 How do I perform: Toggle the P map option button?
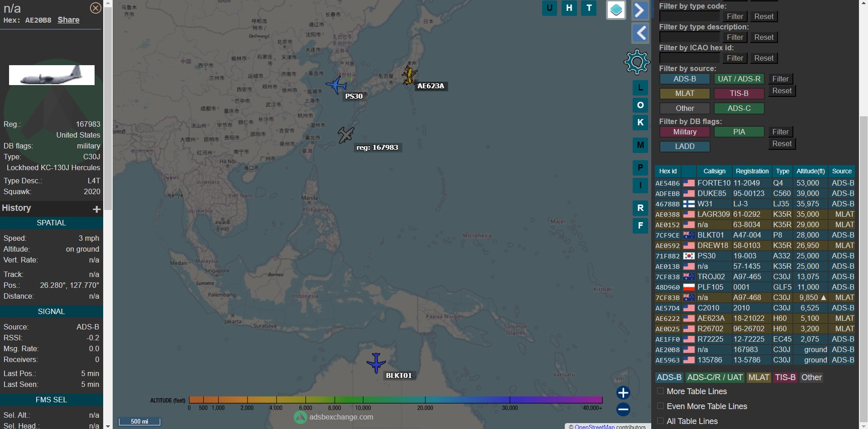coord(640,168)
